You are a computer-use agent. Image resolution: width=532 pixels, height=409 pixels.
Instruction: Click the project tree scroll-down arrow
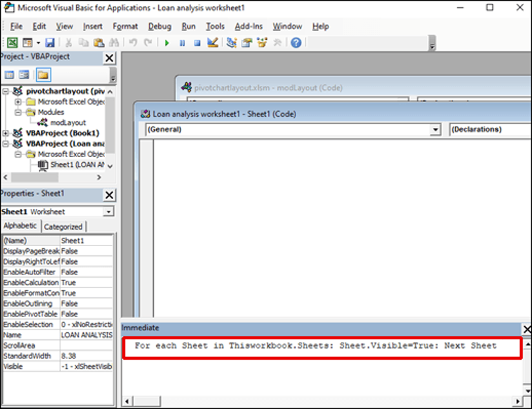tap(110, 166)
